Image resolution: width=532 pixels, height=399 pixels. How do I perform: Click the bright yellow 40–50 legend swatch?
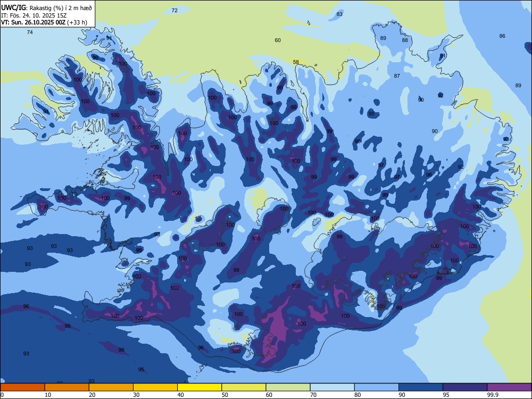click(199, 387)
